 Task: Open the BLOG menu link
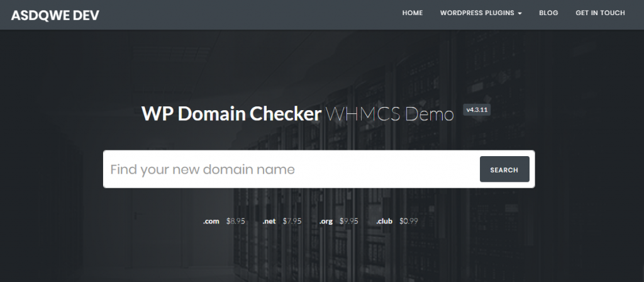pos(548,13)
